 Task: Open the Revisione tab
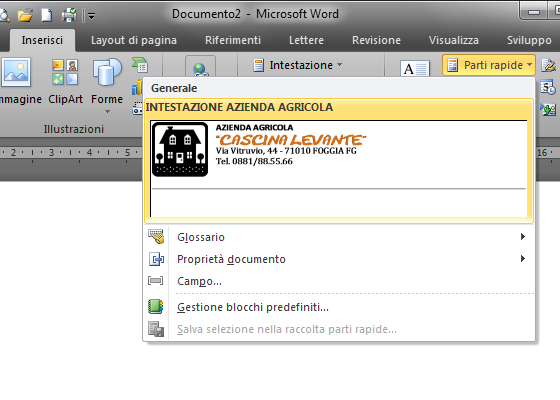pyautogui.click(x=376, y=40)
